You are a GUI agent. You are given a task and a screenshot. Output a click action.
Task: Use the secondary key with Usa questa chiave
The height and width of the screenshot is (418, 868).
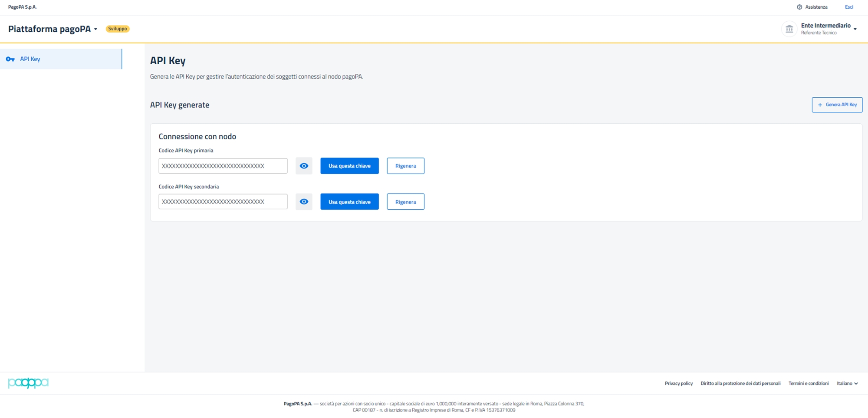click(x=349, y=202)
